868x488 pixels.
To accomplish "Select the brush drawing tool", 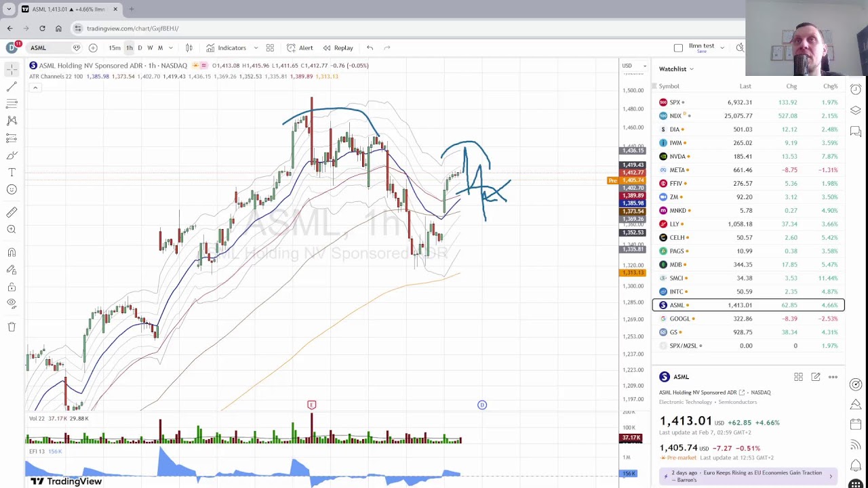I will point(12,155).
